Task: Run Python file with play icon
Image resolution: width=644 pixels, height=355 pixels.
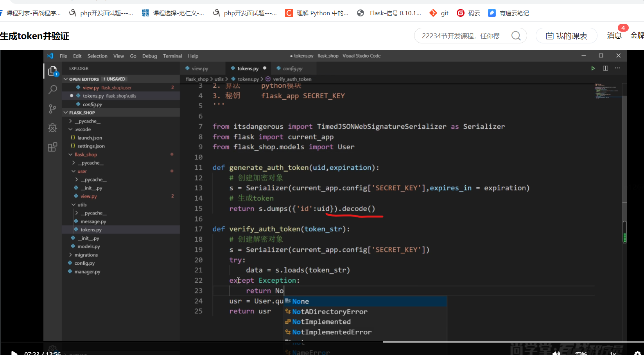Action: click(593, 68)
